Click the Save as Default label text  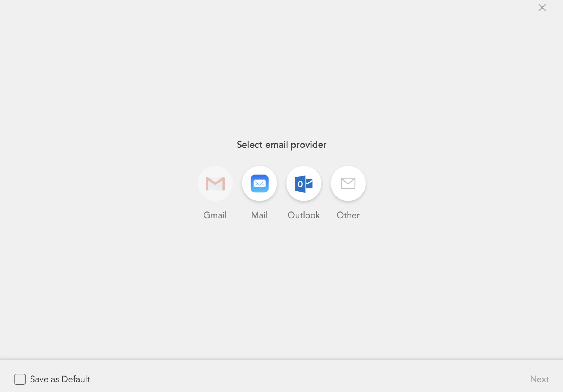point(60,379)
